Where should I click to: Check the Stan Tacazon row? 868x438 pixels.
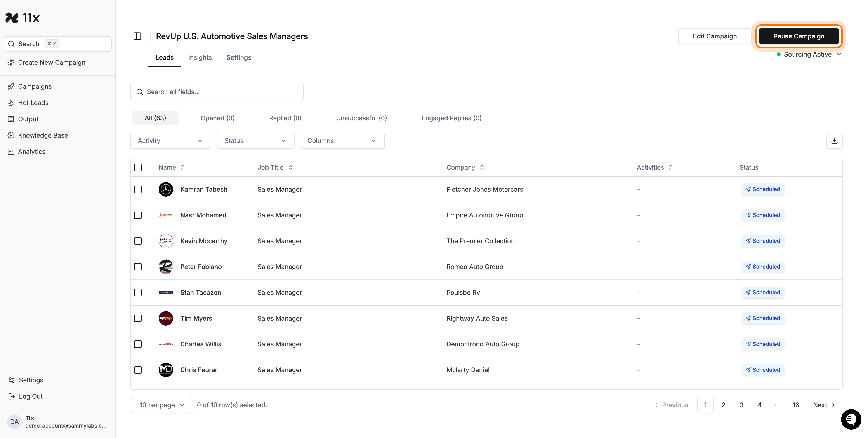click(x=138, y=292)
